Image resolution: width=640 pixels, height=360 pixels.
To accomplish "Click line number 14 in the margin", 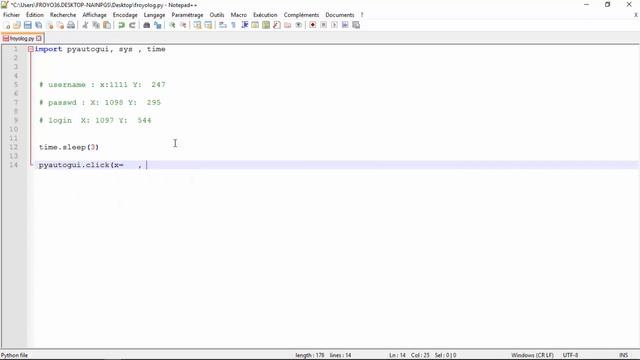I will coord(14,165).
